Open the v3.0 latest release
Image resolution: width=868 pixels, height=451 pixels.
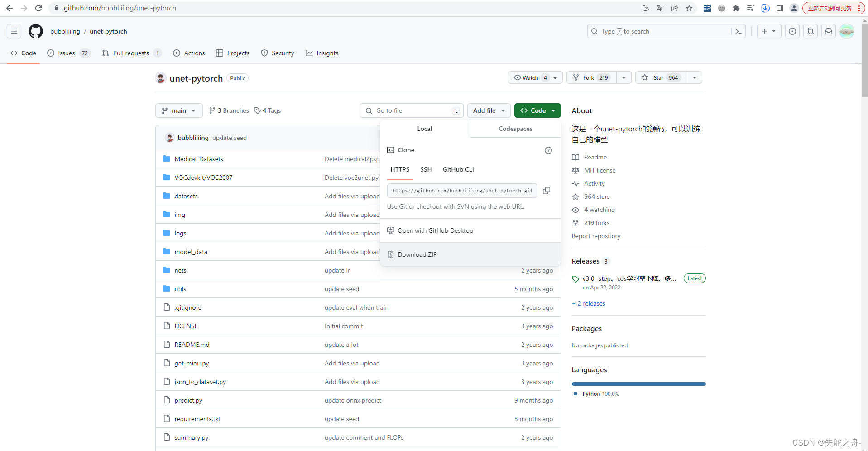[x=629, y=278]
